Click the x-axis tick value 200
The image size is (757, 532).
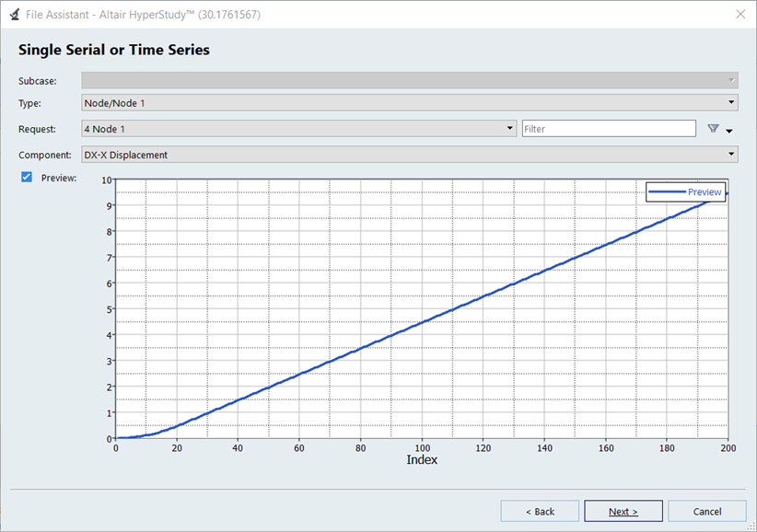728,448
